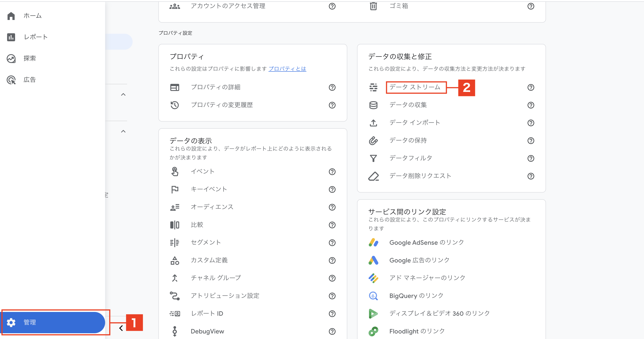Open help for カスタム定義
The width and height of the screenshot is (644, 339).
(332, 260)
